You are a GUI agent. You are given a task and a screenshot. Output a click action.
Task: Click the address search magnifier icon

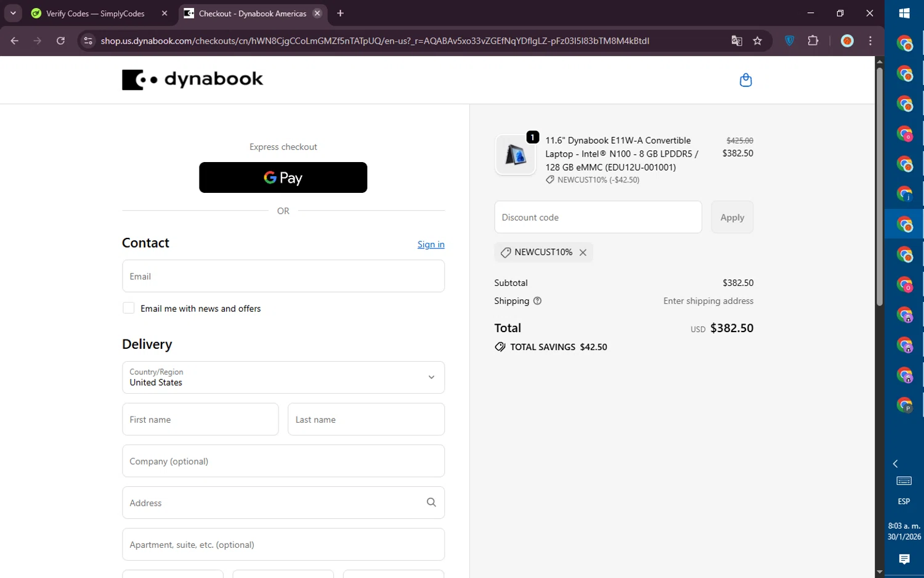431,503
